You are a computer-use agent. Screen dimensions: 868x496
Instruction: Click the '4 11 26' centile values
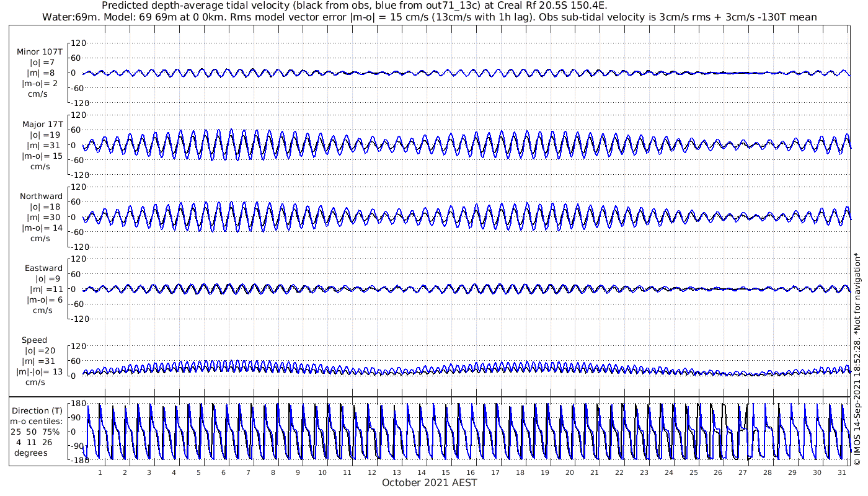pos(35,442)
